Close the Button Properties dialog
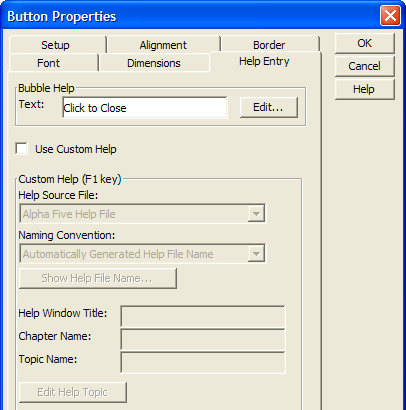 point(390,16)
